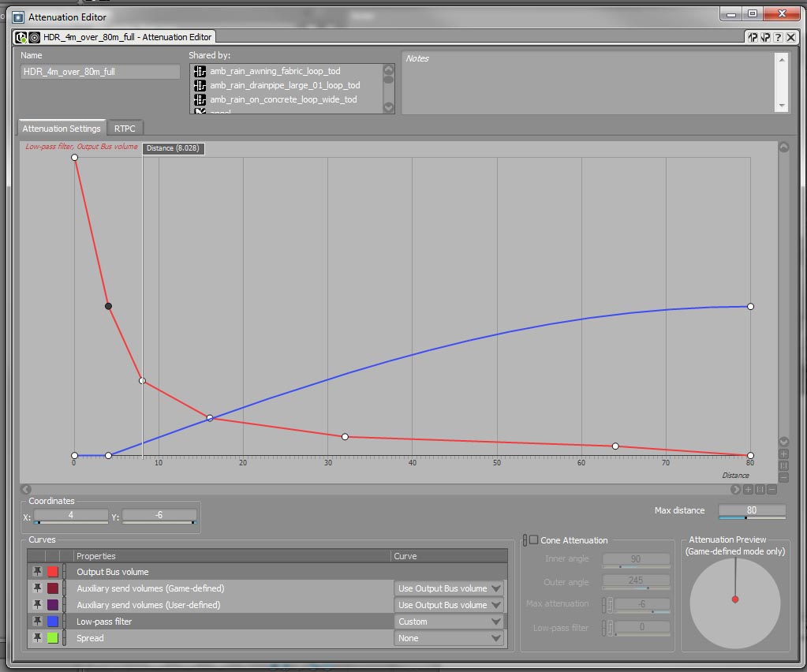Open Game-defined auxiliary send curve dropdown
This screenshot has height=672, width=807.
pos(449,588)
